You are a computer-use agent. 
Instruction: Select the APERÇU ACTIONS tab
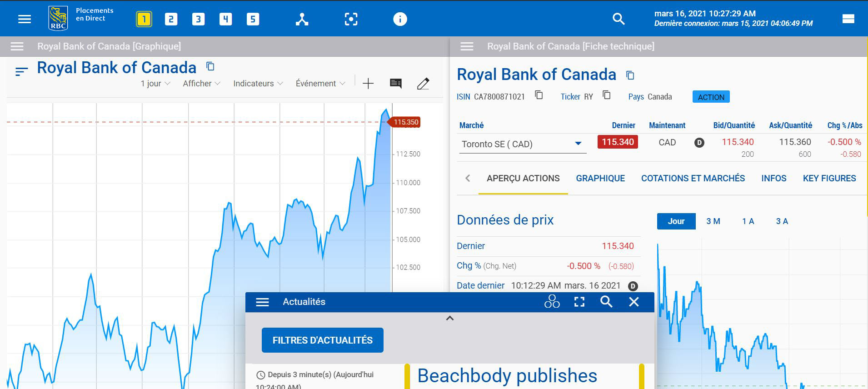523,179
